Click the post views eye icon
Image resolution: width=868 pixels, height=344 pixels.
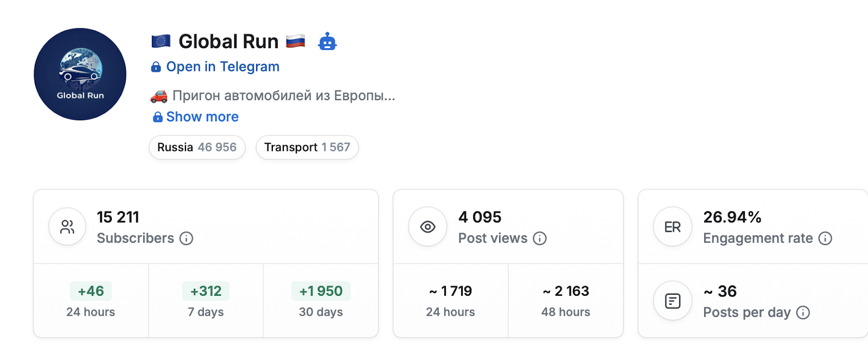pyautogui.click(x=427, y=227)
